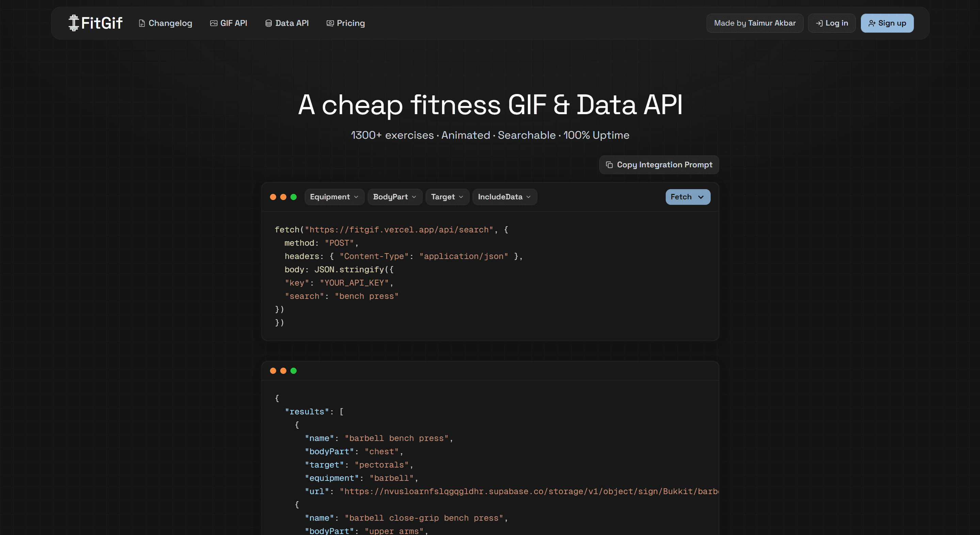Screen dimensions: 980x535
Task: Copy Integration Prompt button text
Action: pyautogui.click(x=664, y=165)
